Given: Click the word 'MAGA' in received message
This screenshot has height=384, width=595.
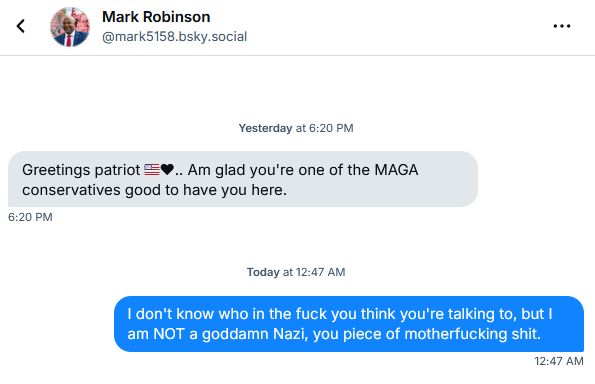Looking at the screenshot, I should pyautogui.click(x=397, y=170).
